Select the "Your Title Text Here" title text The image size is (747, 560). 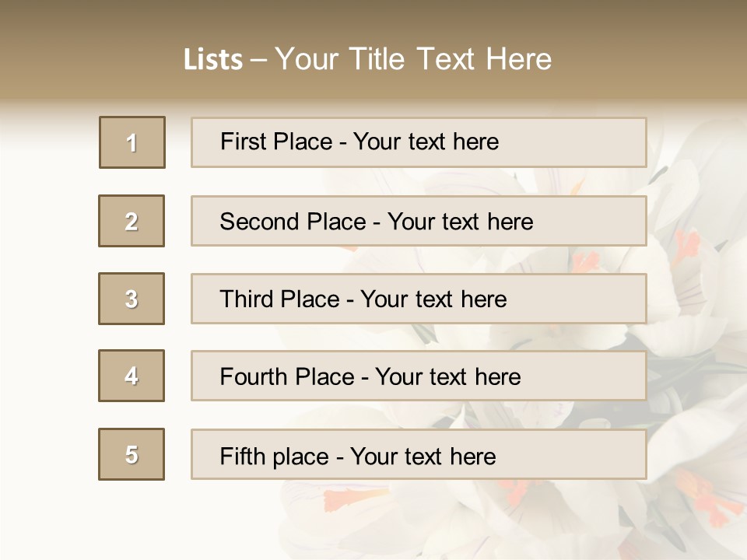(413, 59)
